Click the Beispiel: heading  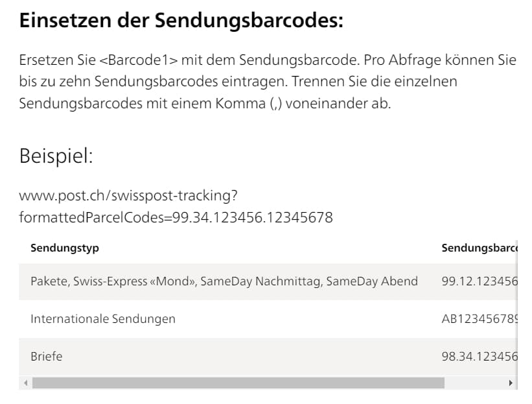(56, 156)
